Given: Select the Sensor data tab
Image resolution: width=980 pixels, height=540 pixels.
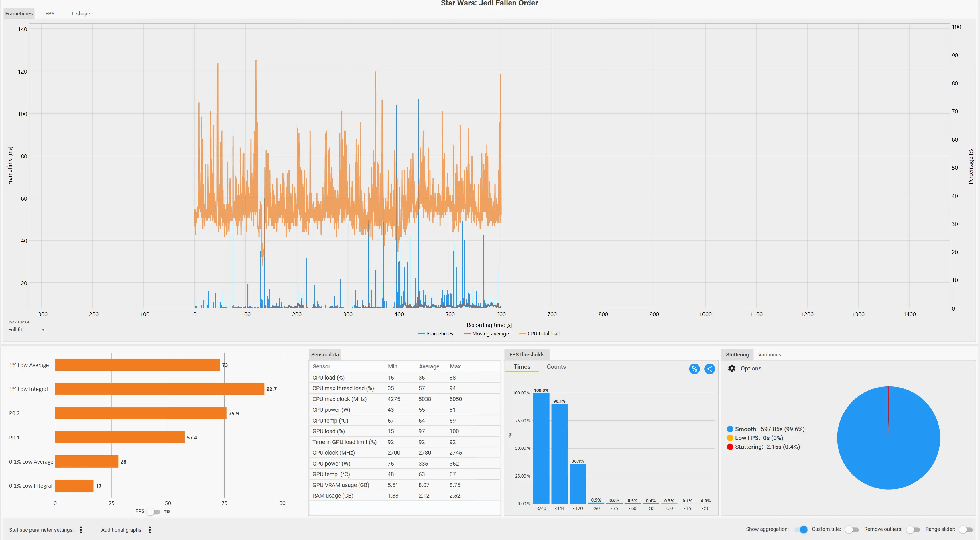Looking at the screenshot, I should click(325, 355).
